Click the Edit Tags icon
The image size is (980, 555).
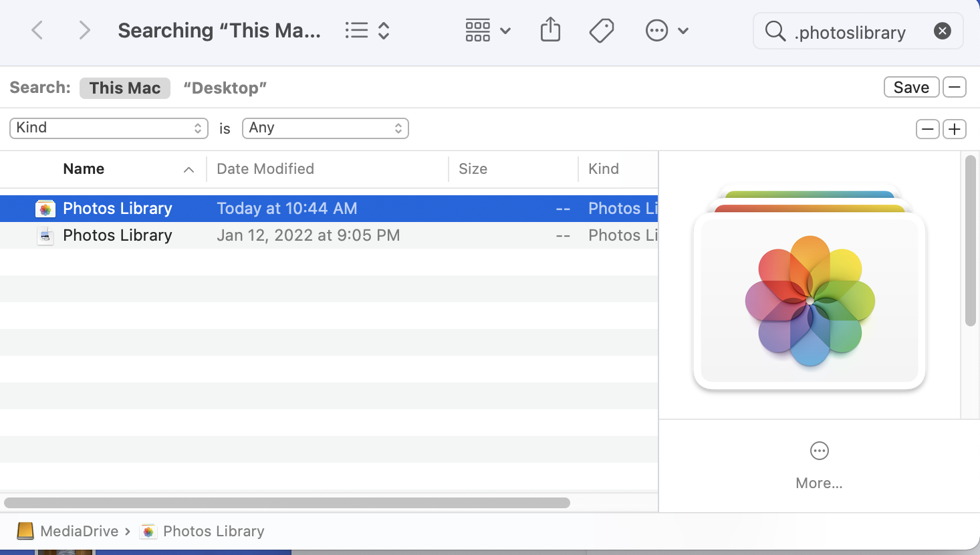pos(602,30)
